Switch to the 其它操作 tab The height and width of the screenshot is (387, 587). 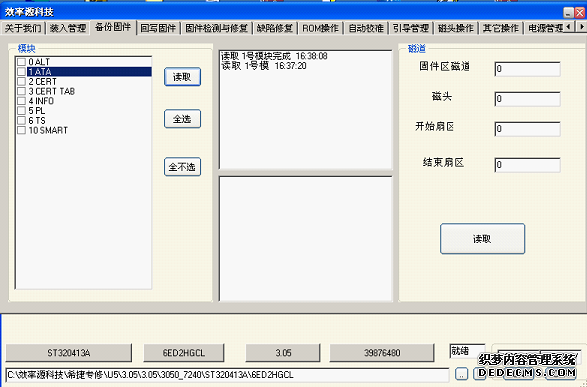click(x=501, y=28)
